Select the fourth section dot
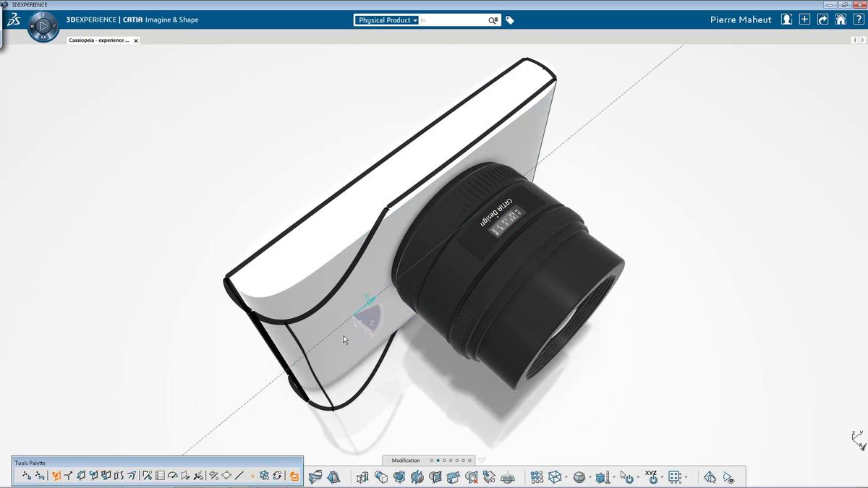The height and width of the screenshot is (488, 868). click(451, 461)
